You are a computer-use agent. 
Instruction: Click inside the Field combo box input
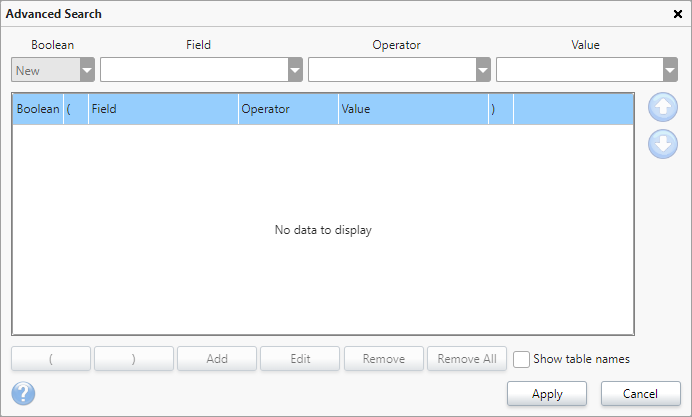[x=194, y=70]
